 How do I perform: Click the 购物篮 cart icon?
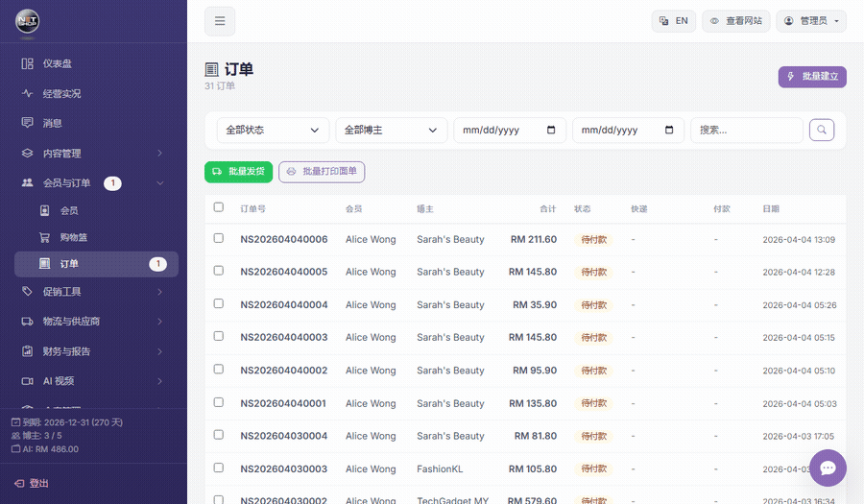click(x=44, y=237)
